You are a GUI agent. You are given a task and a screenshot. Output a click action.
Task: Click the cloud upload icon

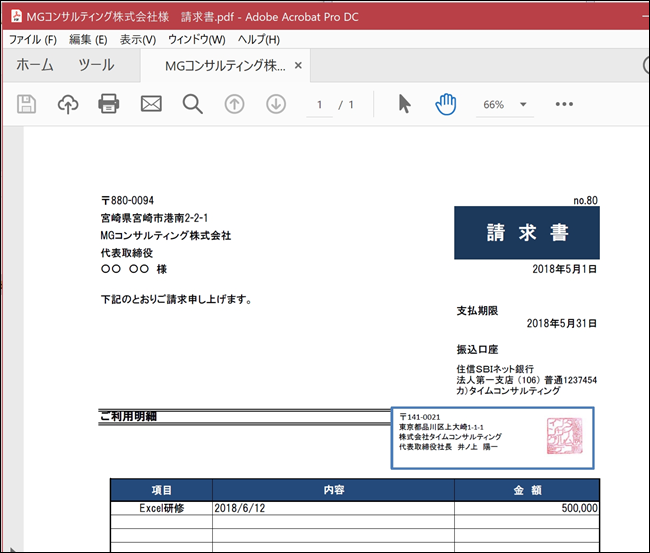click(68, 104)
